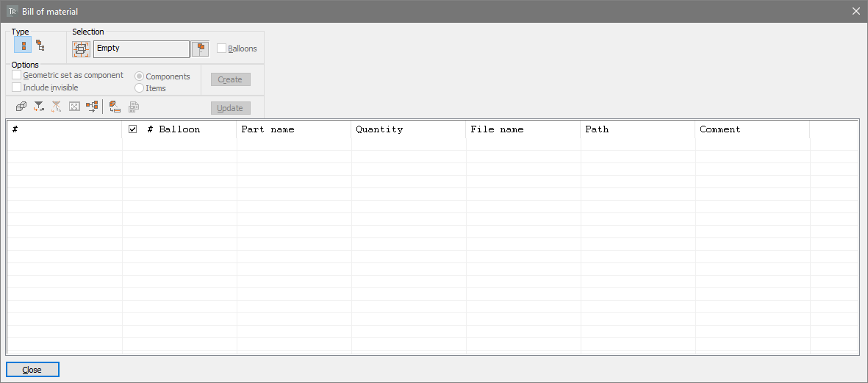Screen dimensions: 868x383
Task: Click the # column header
Action: click(65, 129)
